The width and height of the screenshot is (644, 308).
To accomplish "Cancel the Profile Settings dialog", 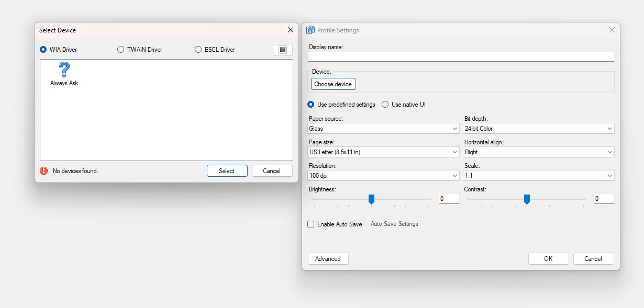I will [593, 259].
